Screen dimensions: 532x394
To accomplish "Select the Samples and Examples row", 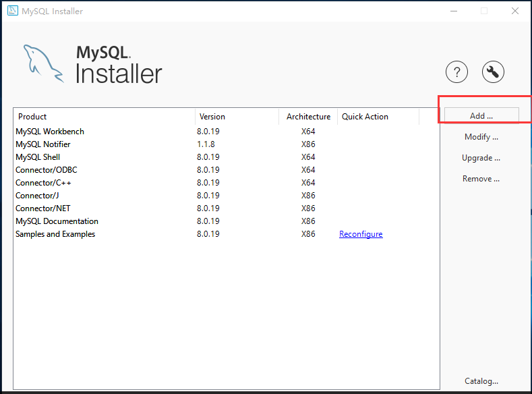I will [227, 234].
